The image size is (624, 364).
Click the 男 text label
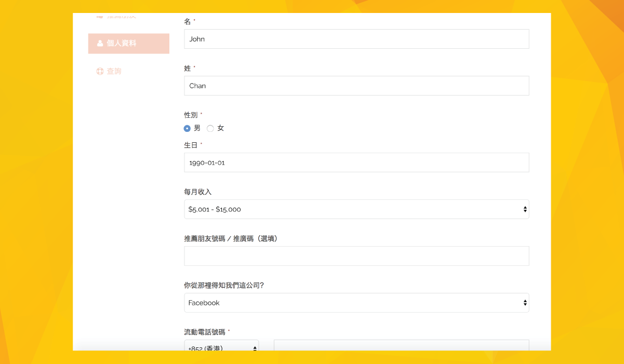click(x=197, y=128)
